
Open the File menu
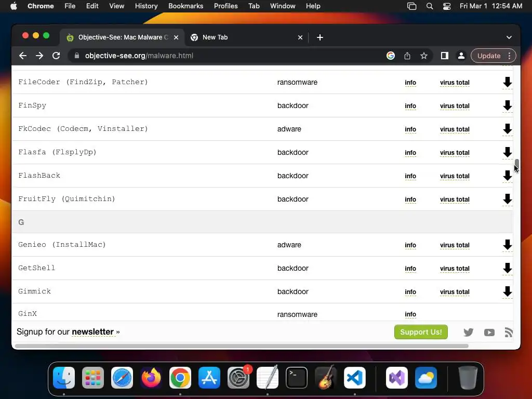tap(70, 6)
